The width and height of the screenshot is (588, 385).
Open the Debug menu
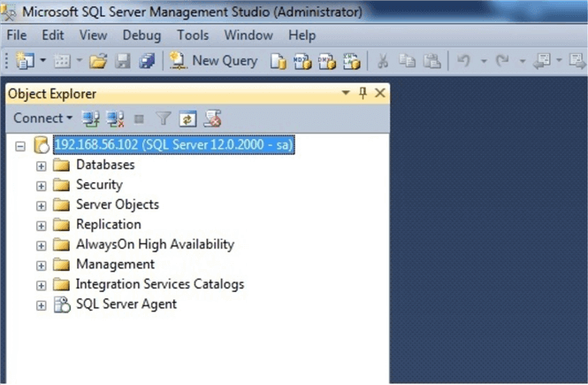pos(141,35)
